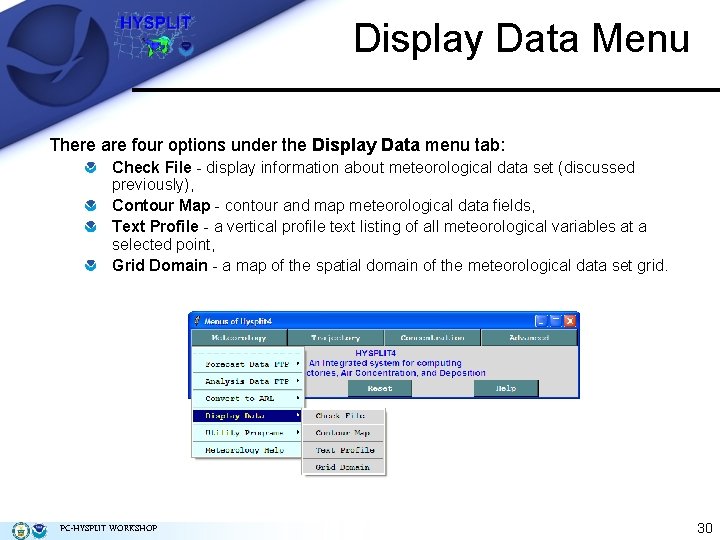The image size is (720, 540).
Task: Click 'An Integrated system for computing' text
Action: coord(385,363)
